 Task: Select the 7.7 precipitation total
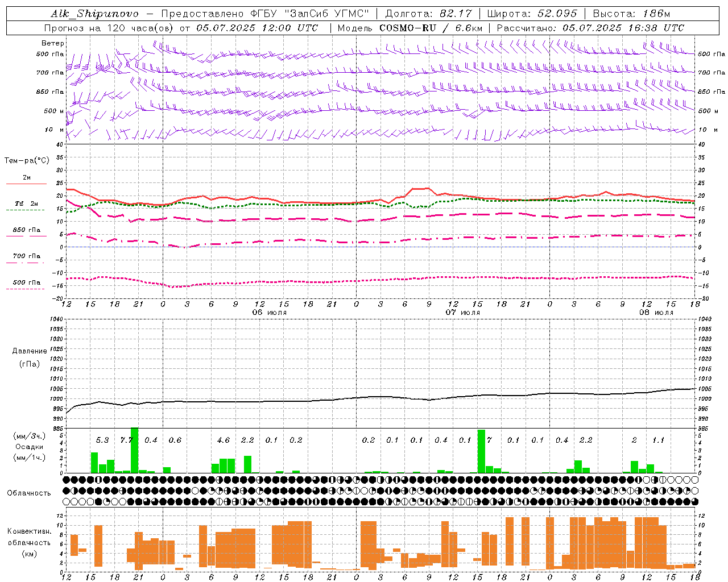(x=126, y=440)
